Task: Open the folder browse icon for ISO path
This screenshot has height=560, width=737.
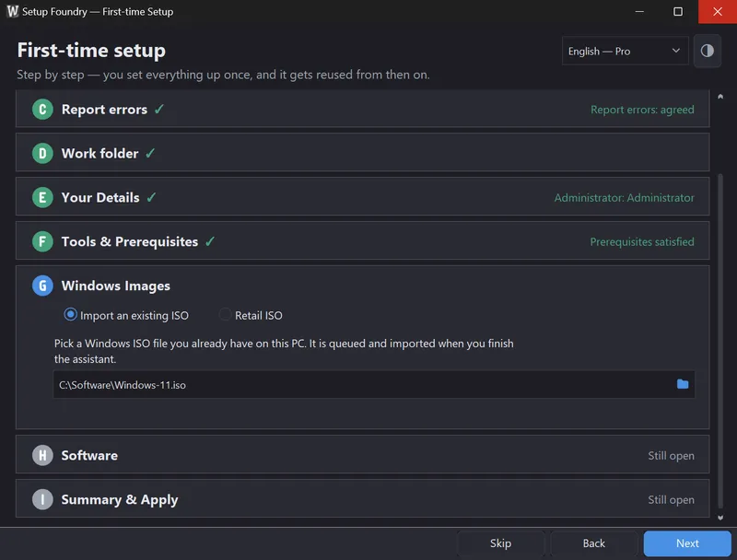Action: pos(683,384)
